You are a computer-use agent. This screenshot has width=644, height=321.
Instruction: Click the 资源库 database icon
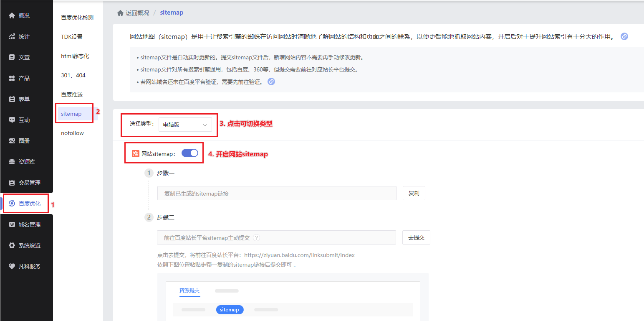pyautogui.click(x=12, y=162)
